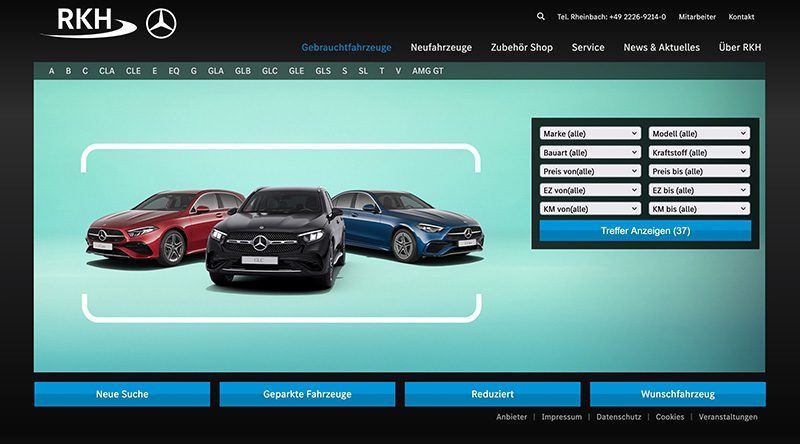The image size is (800, 444).
Task: Open the Service menu
Action: tap(588, 47)
